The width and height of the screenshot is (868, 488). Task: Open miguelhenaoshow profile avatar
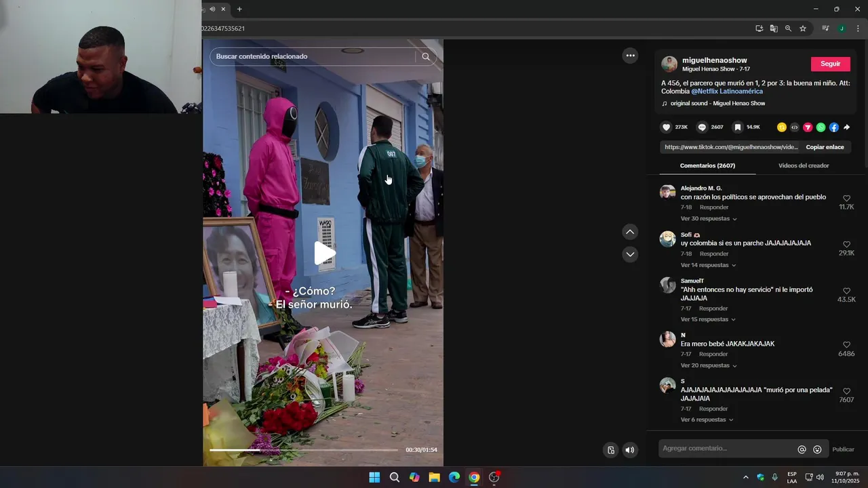click(669, 64)
